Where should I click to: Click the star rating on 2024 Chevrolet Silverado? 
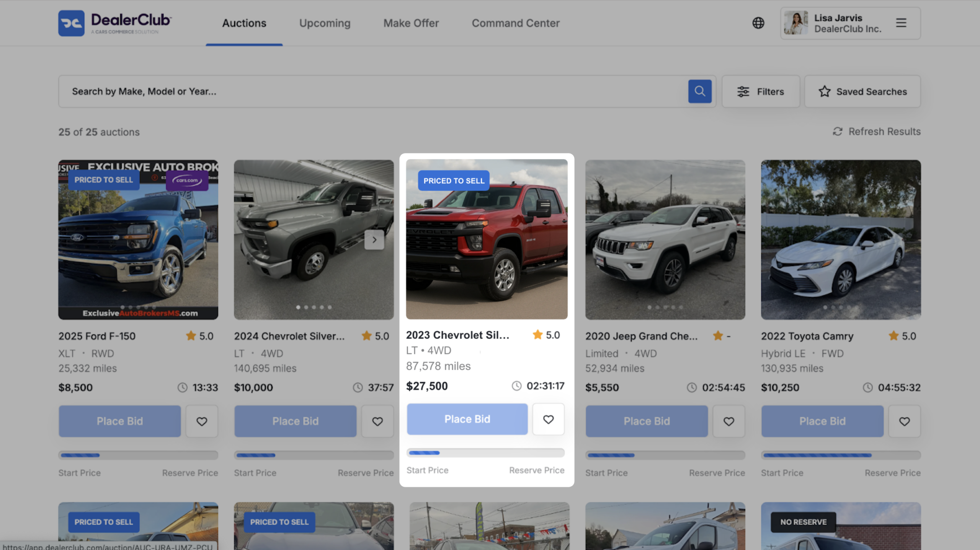pos(375,336)
